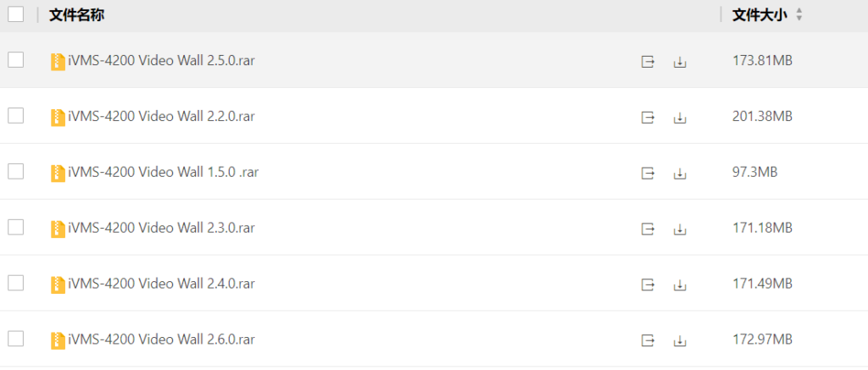Download iVMS-4200 Video Wall 2.5.0.rar
The image size is (868, 370).
(679, 61)
